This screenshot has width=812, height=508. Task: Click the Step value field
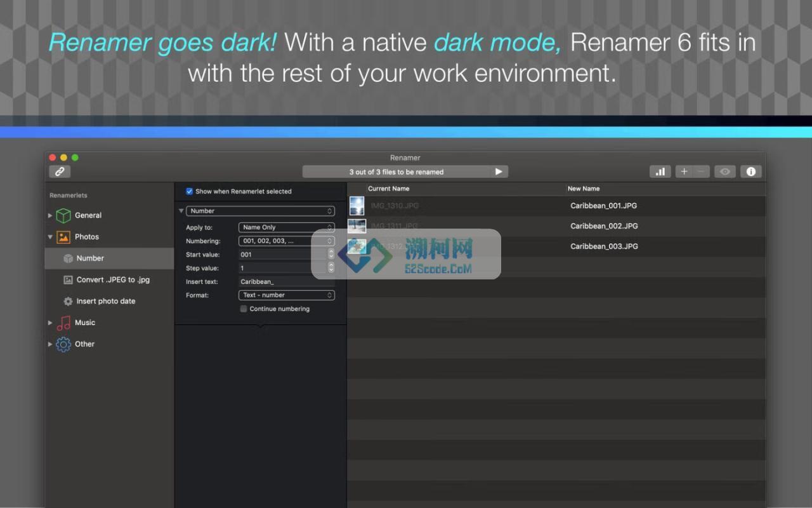point(283,268)
